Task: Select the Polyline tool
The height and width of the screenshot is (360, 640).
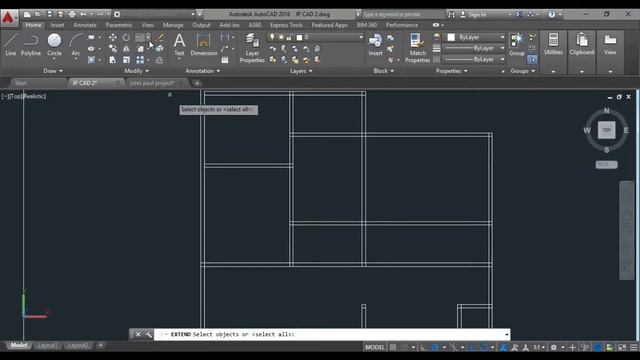Action: (x=31, y=45)
